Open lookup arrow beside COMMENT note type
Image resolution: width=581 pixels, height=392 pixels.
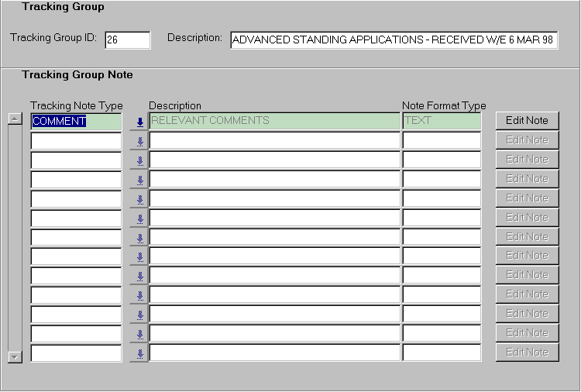pyautogui.click(x=139, y=122)
